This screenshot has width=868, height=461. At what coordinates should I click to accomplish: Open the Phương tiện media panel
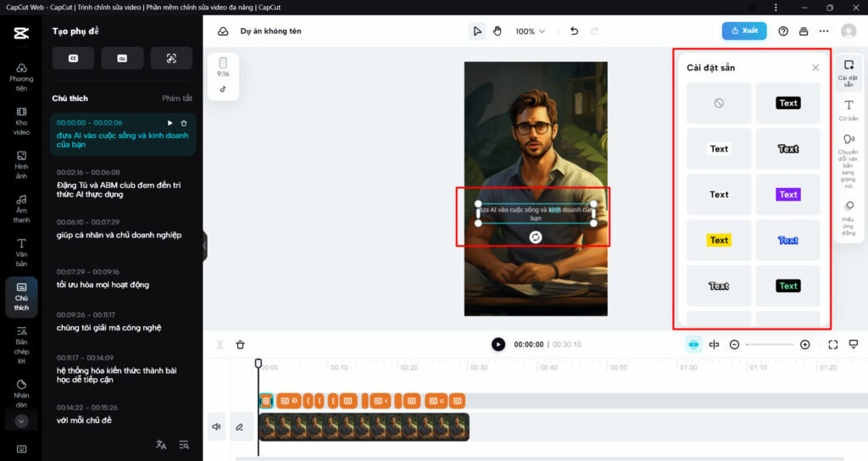21,76
